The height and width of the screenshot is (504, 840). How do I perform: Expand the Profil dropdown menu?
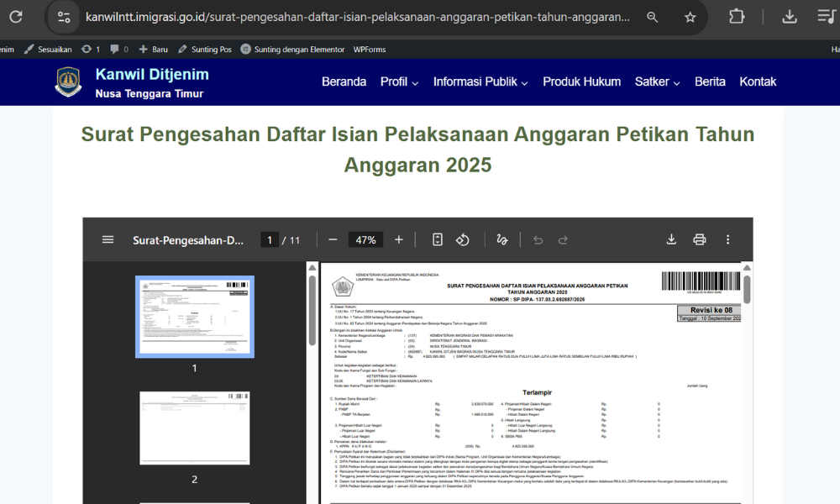pyautogui.click(x=399, y=82)
